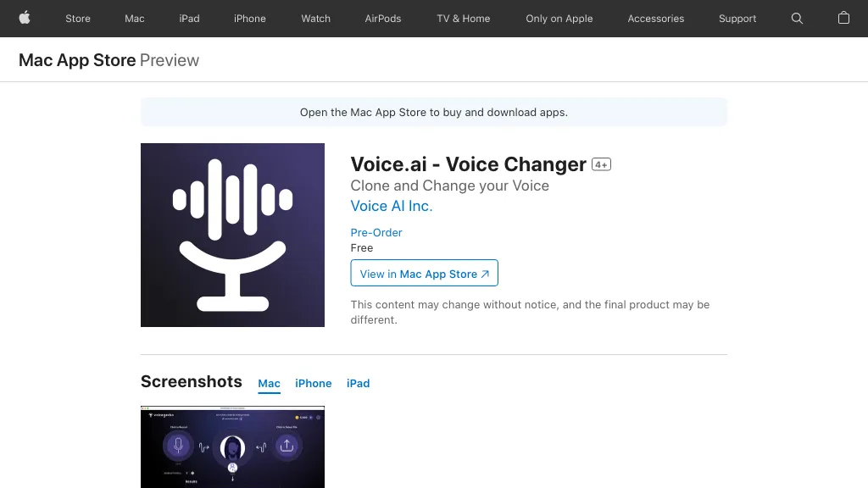
Task: Open TV & Home menu item
Action: [464, 19]
